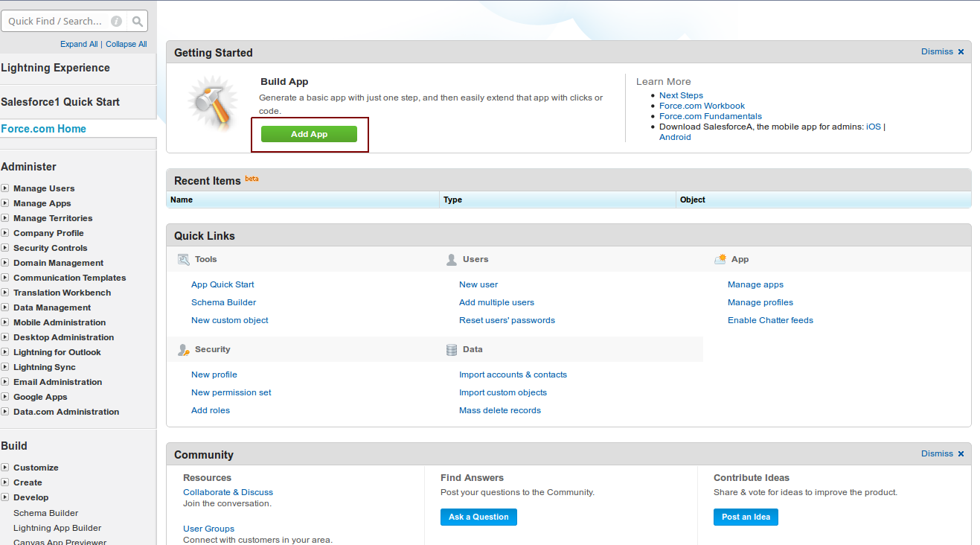Open Translation Workbench menu item
The image size is (980, 545).
coord(62,293)
